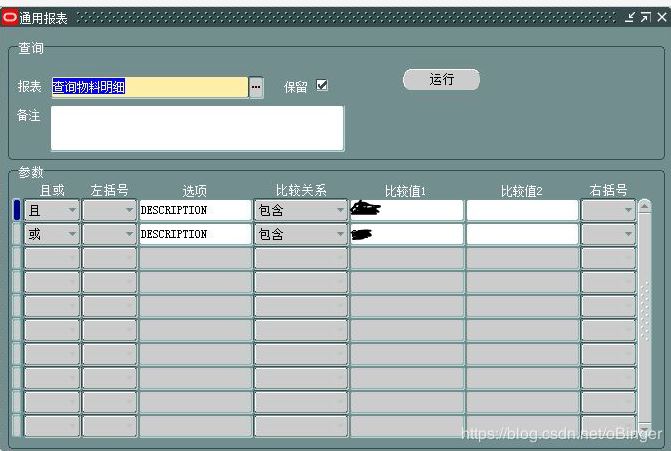The height and width of the screenshot is (451, 671).
Task: Close the 通用报表 window
Action: 662,18
